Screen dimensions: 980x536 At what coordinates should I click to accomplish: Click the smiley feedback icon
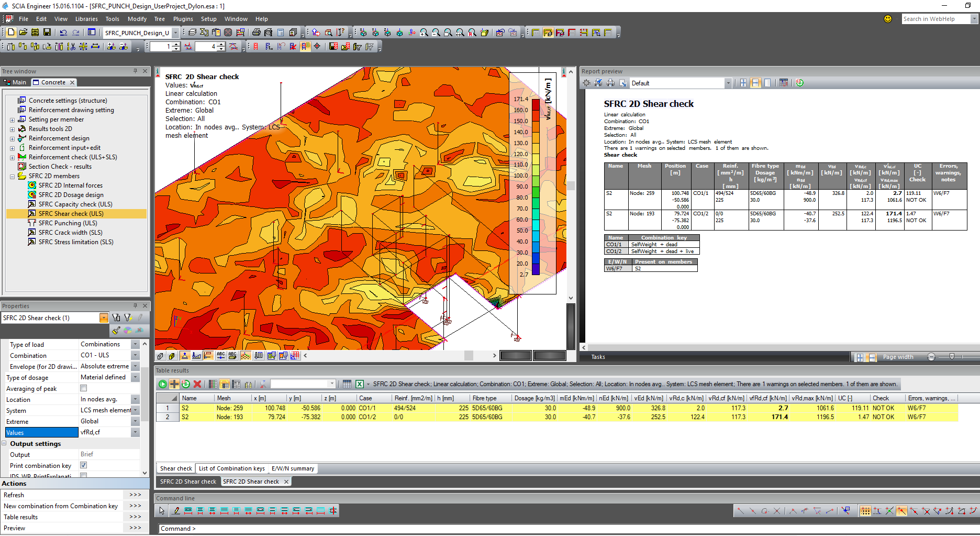888,19
